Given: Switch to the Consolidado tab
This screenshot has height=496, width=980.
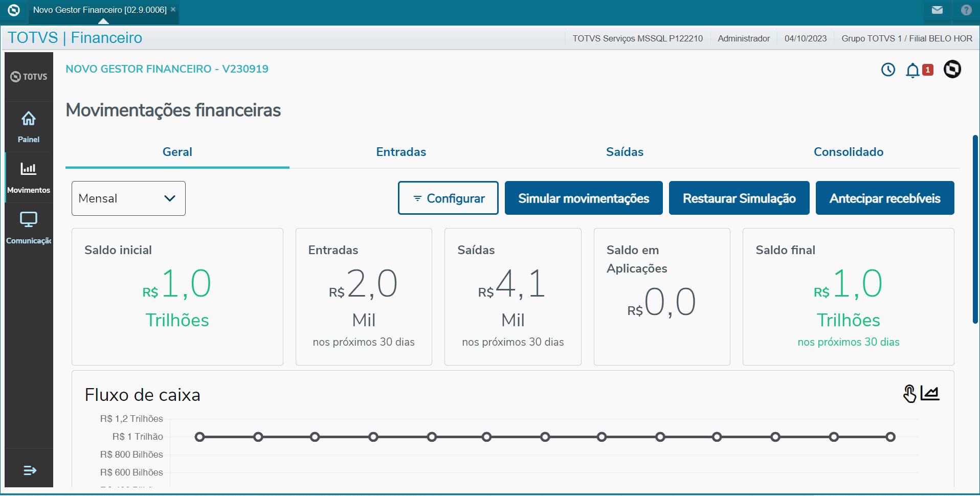Looking at the screenshot, I should point(849,152).
